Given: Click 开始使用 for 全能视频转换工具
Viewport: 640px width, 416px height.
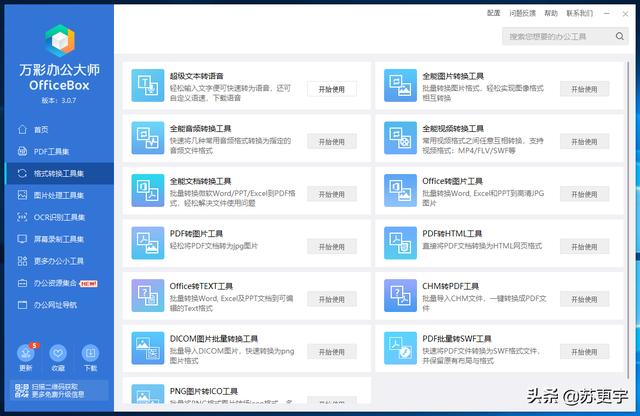Looking at the screenshot, I should click(x=584, y=142).
